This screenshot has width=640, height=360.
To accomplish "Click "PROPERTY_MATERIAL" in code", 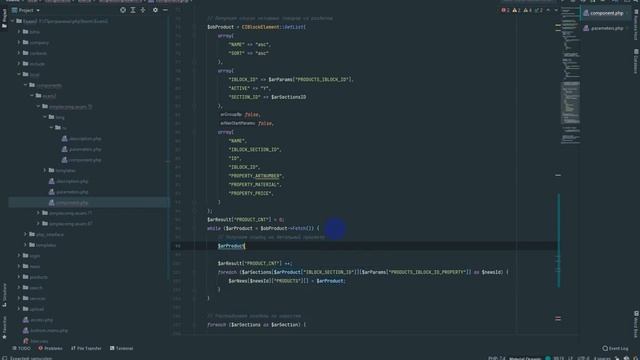I will tap(255, 184).
